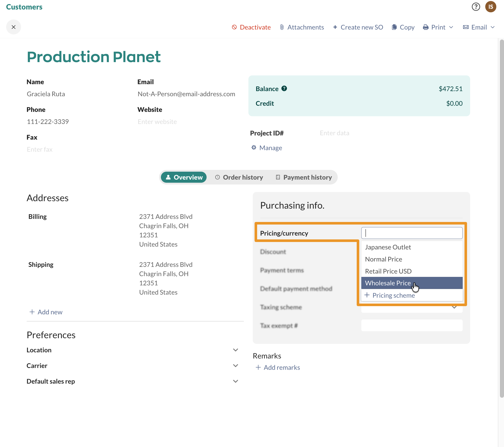The width and height of the screenshot is (504, 447).
Task: Expand the Location preference dropdown
Action: (x=235, y=350)
